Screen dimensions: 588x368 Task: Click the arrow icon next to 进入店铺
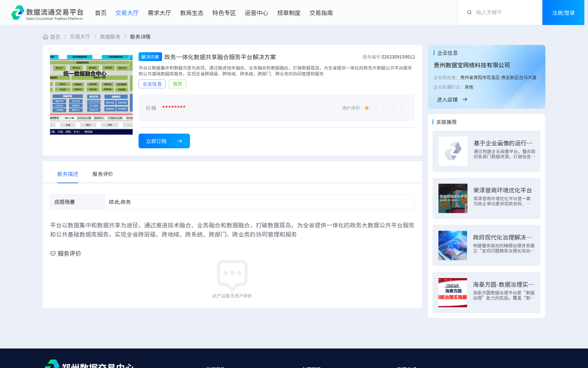[465, 100]
